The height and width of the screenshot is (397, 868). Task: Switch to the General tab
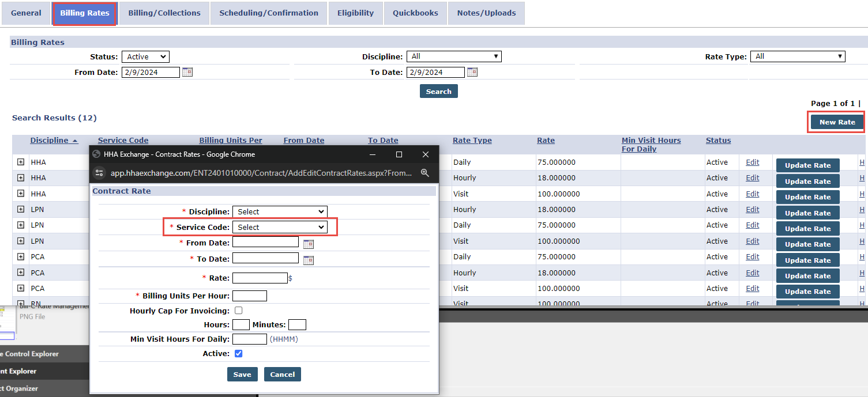pyautogui.click(x=26, y=13)
